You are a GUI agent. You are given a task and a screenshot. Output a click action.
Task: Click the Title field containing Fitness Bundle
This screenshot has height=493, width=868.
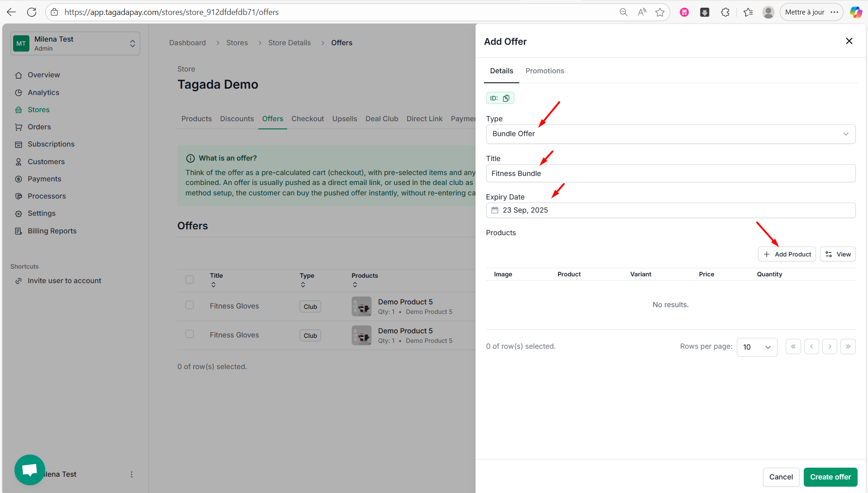670,174
